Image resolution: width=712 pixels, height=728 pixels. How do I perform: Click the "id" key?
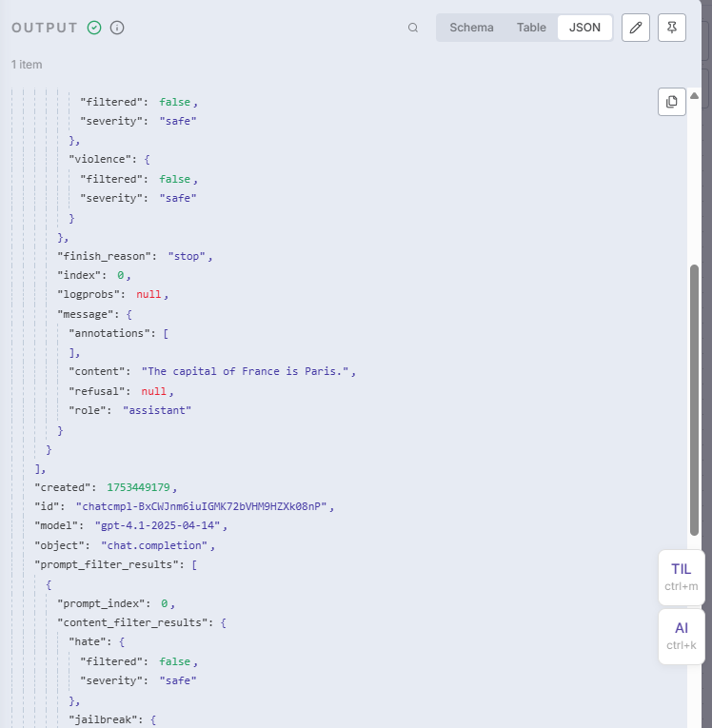coord(47,506)
